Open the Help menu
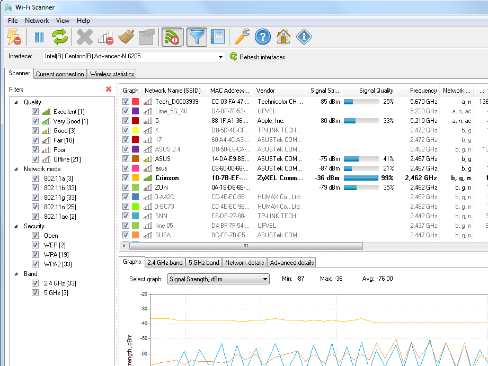The height and width of the screenshot is (366, 488). [83, 21]
